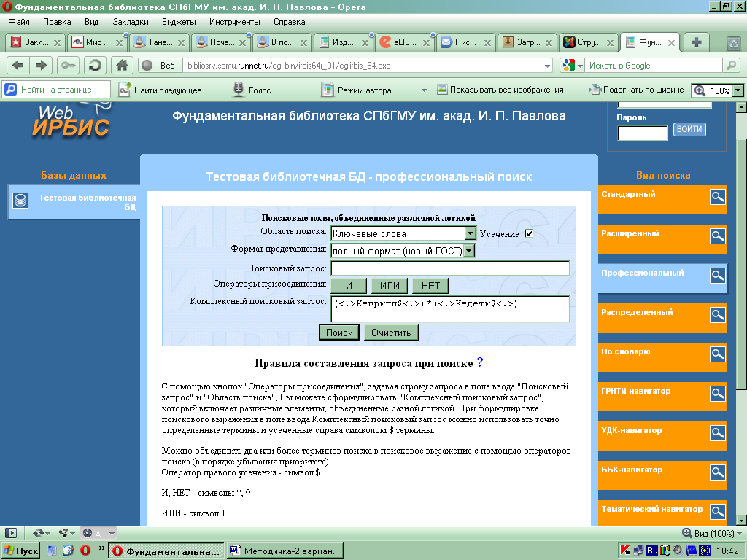Click the ВОЙТИ login button
747x560 pixels.
coord(689,129)
